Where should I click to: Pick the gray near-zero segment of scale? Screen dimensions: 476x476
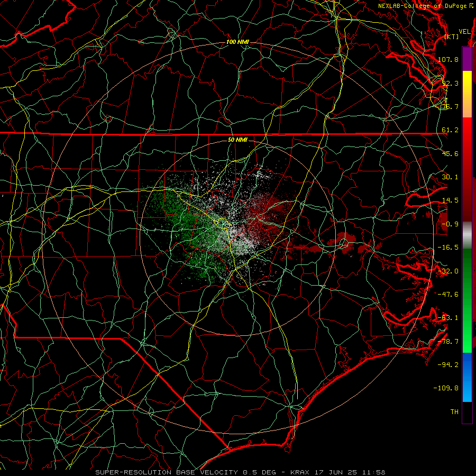467,235
